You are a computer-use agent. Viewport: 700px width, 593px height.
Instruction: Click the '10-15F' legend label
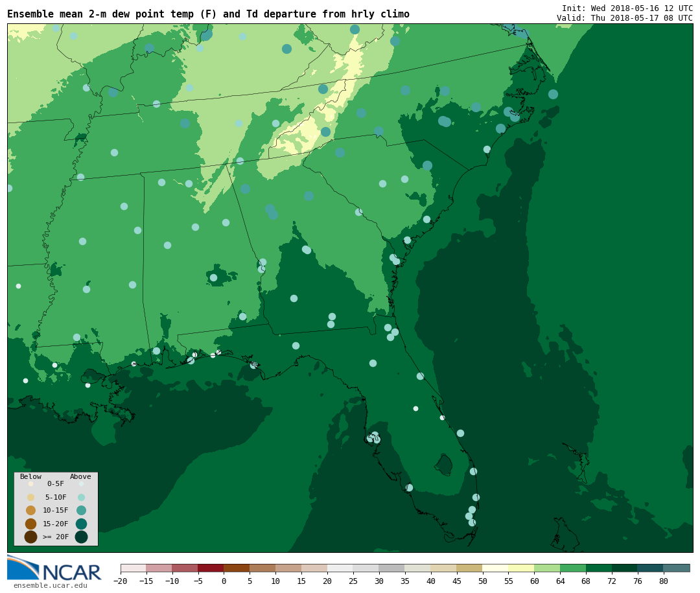coord(56,510)
